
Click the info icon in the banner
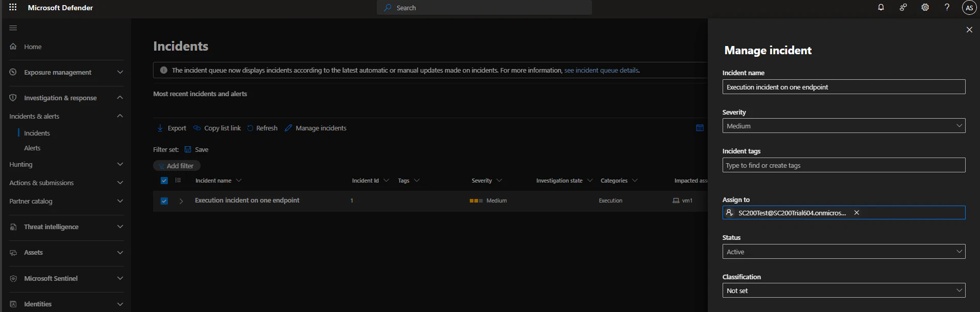(164, 70)
